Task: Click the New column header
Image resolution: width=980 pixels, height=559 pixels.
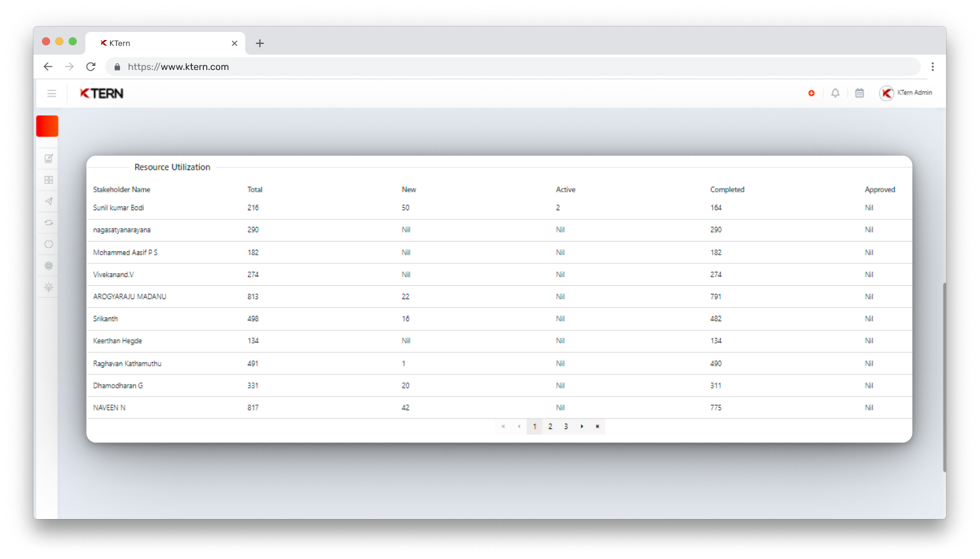Action: (409, 190)
